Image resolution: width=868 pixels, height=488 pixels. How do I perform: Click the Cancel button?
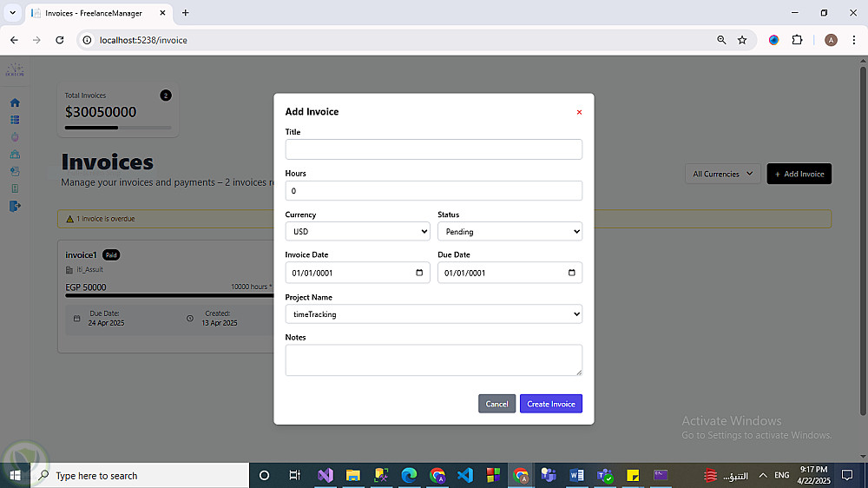[496, 404]
